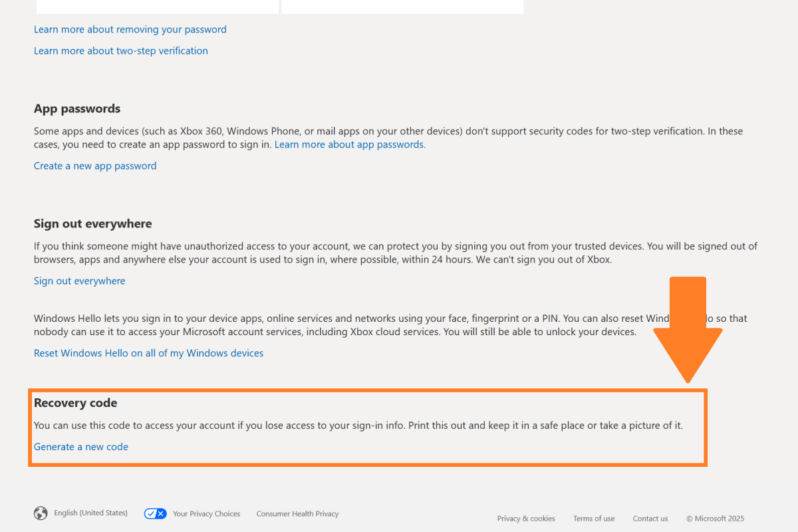The width and height of the screenshot is (798, 532).
Task: Open 'Contact us' footer link
Action: (x=650, y=519)
